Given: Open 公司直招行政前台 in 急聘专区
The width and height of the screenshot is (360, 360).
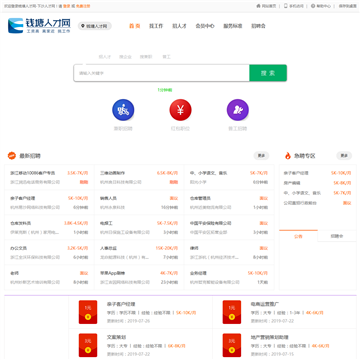Looking at the screenshot, I should click(x=300, y=203).
